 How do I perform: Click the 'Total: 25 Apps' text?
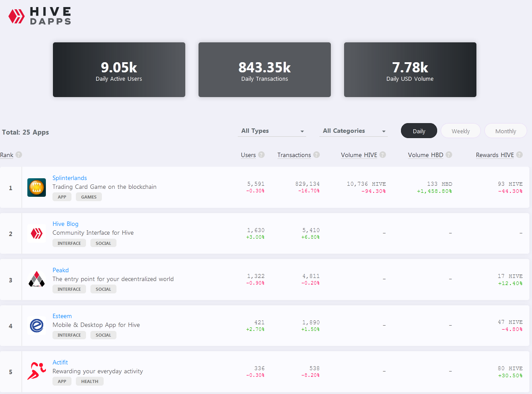(x=26, y=132)
